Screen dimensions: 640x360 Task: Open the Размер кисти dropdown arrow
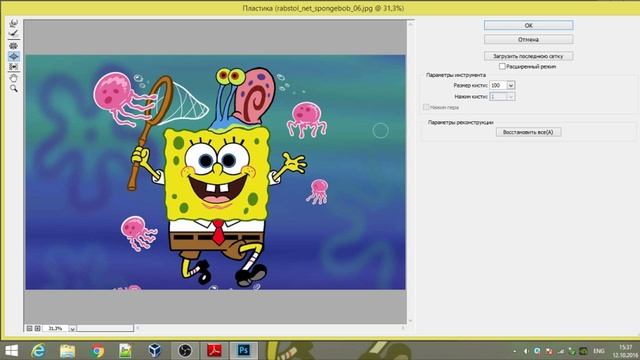pyautogui.click(x=511, y=85)
